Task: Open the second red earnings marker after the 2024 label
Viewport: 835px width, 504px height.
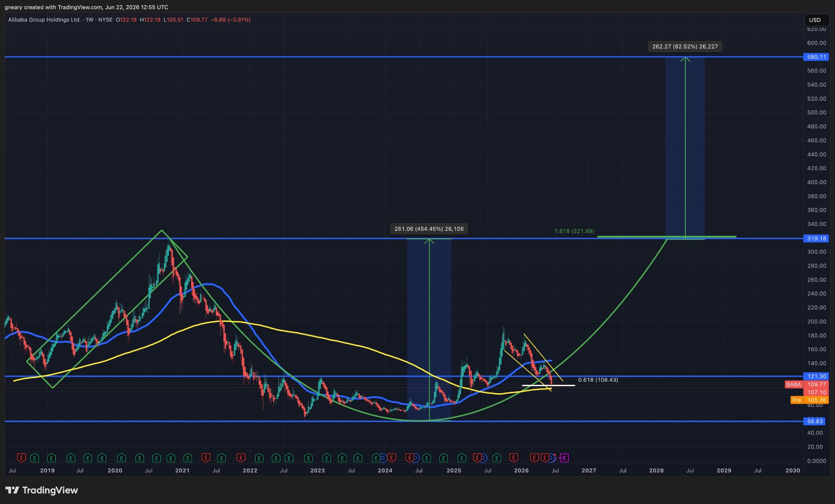Action: (409, 458)
